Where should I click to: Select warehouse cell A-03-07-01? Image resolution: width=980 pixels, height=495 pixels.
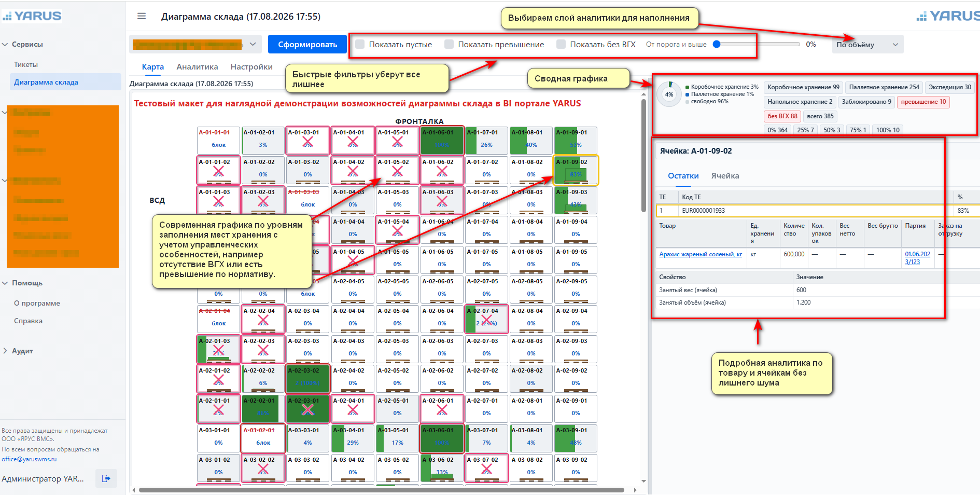[x=486, y=438]
